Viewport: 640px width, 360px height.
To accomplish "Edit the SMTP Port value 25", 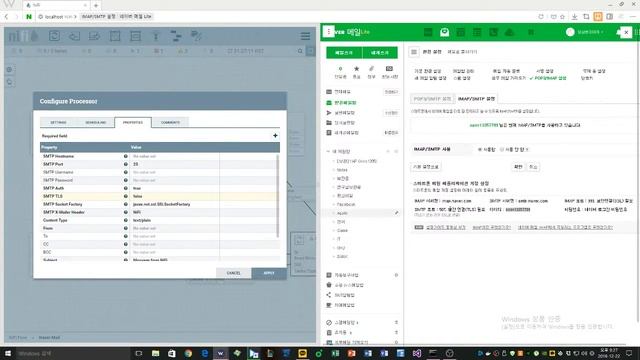I will point(174,164).
